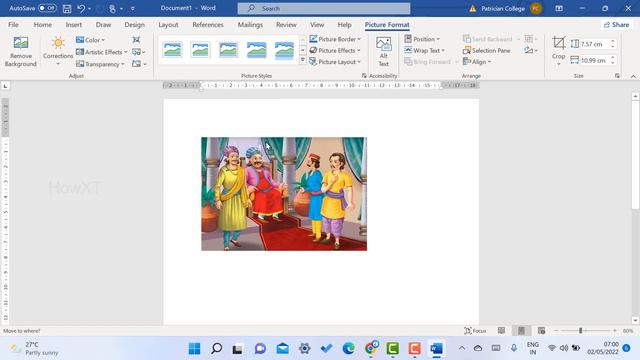Apply the third picture style thumbnail
Viewport: 640px width, 360px height.
coord(228,50)
